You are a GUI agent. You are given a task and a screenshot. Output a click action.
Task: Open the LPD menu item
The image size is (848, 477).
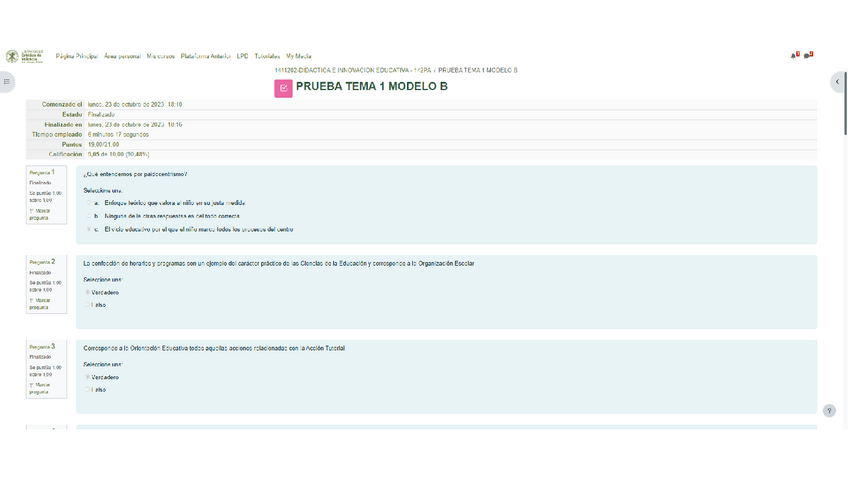point(242,56)
